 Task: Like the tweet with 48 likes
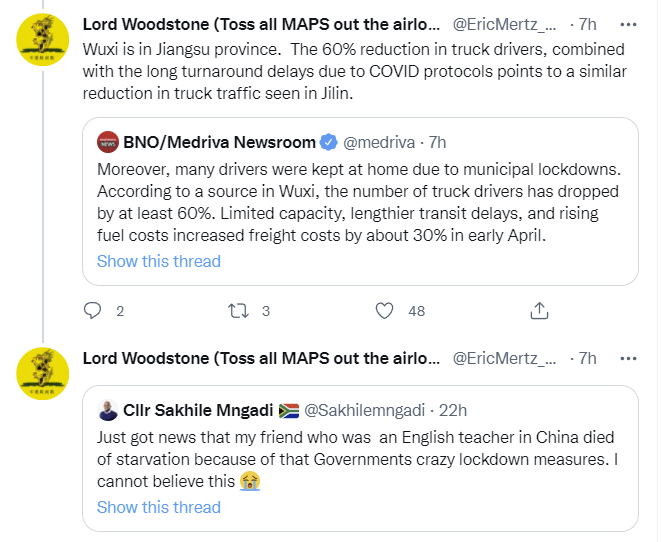(384, 311)
